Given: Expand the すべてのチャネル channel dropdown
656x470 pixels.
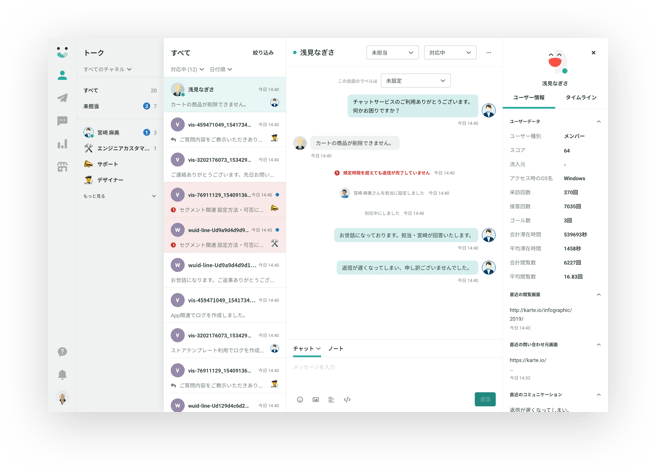Looking at the screenshot, I should 108,69.
